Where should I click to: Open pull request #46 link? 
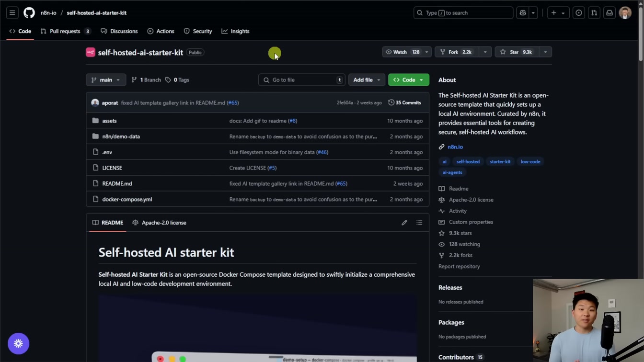click(322, 152)
